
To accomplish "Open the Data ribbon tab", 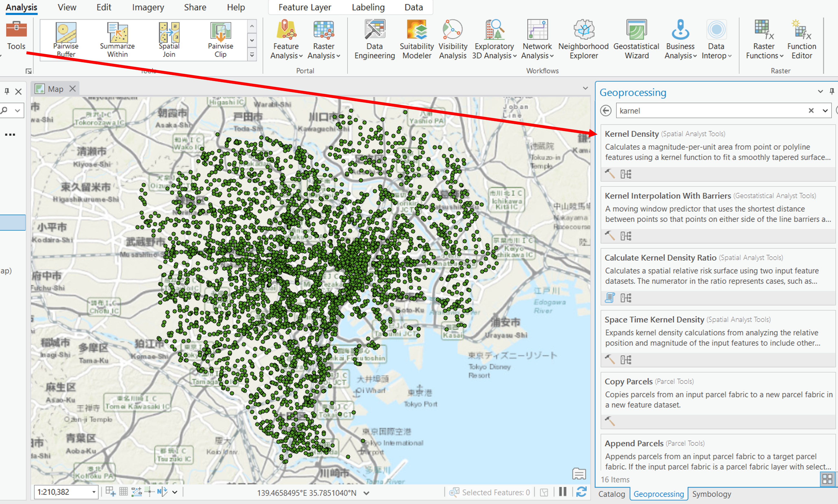I will pos(413,7).
